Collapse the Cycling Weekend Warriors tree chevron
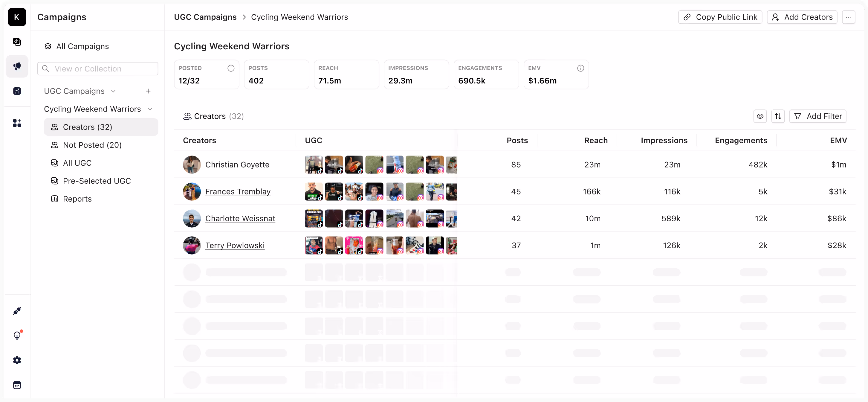Screen dimensions: 868x402 [x=150, y=109]
